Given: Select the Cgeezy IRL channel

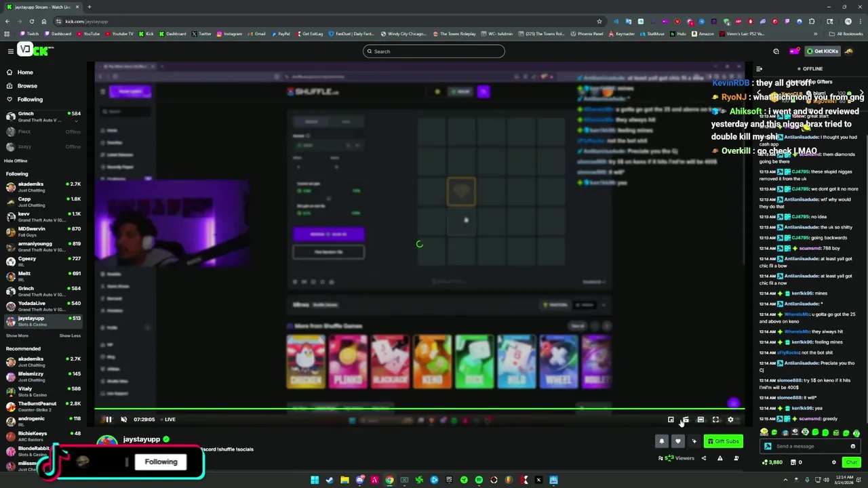Looking at the screenshot, I should click(x=43, y=262).
